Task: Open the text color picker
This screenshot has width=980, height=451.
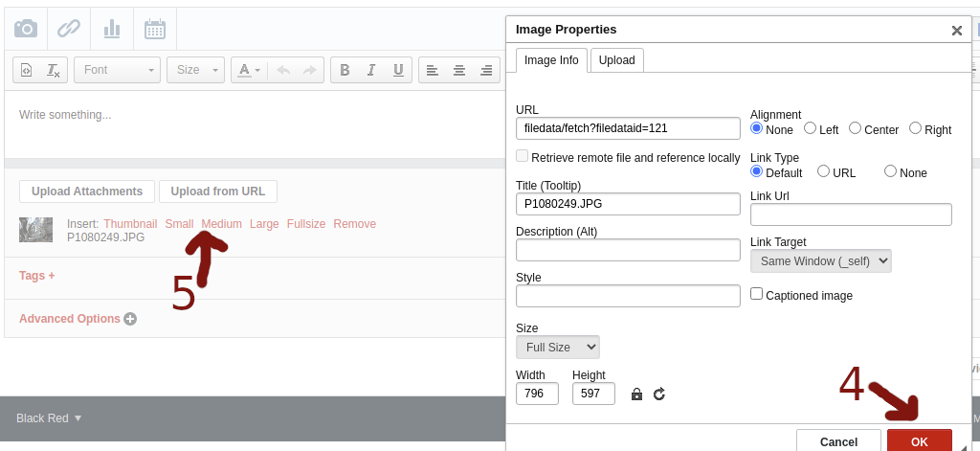Action: [249, 70]
